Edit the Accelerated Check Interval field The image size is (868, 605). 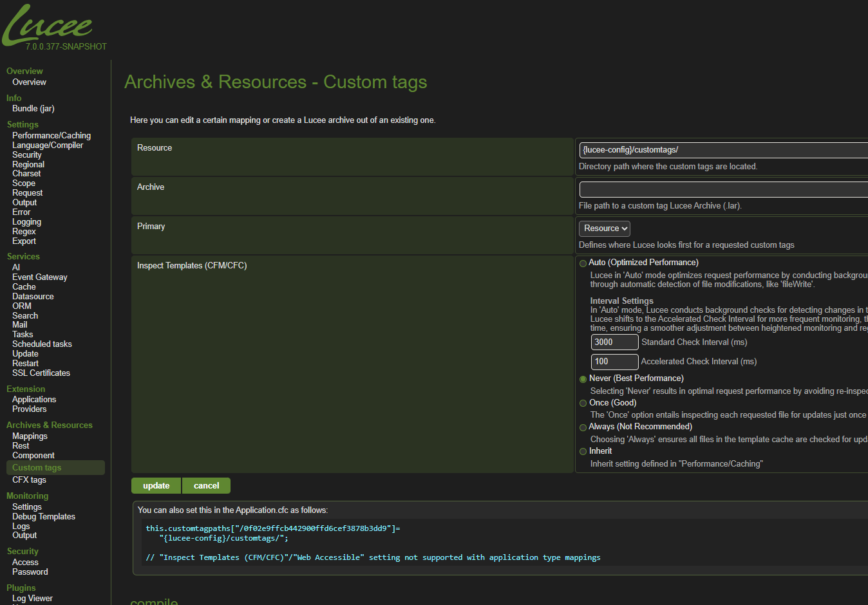(614, 362)
